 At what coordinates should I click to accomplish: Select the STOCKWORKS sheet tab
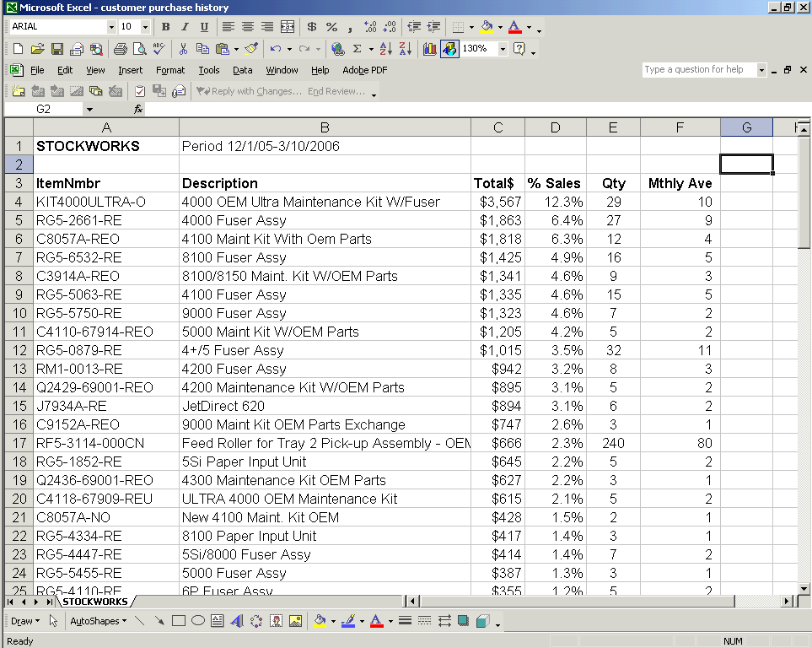95,602
